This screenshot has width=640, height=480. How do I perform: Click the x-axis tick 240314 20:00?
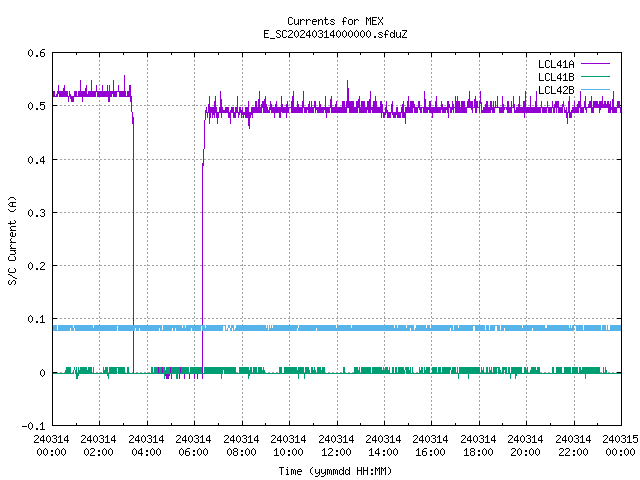pos(525,446)
